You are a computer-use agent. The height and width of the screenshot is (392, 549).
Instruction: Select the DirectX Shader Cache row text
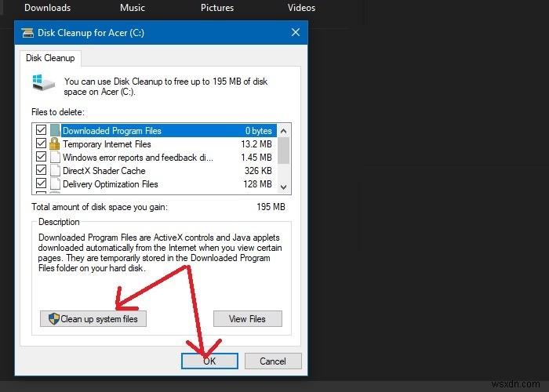(x=104, y=171)
